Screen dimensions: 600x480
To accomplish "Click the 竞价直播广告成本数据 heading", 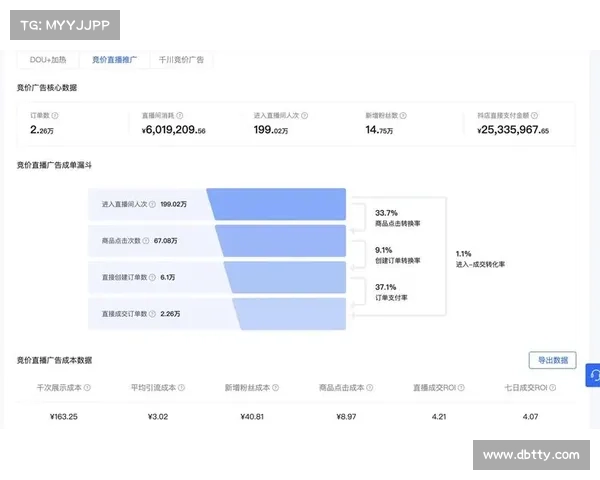I will pyautogui.click(x=54, y=360).
